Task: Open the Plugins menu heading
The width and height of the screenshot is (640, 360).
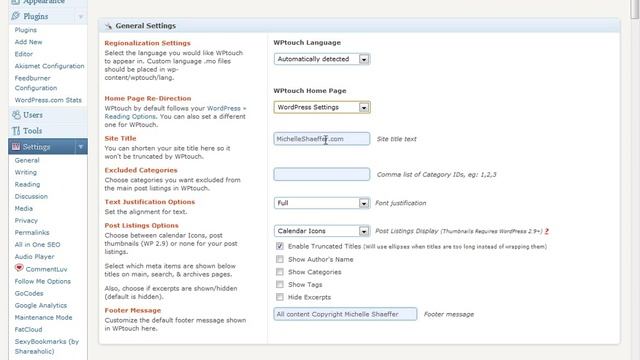Action: click(x=36, y=16)
